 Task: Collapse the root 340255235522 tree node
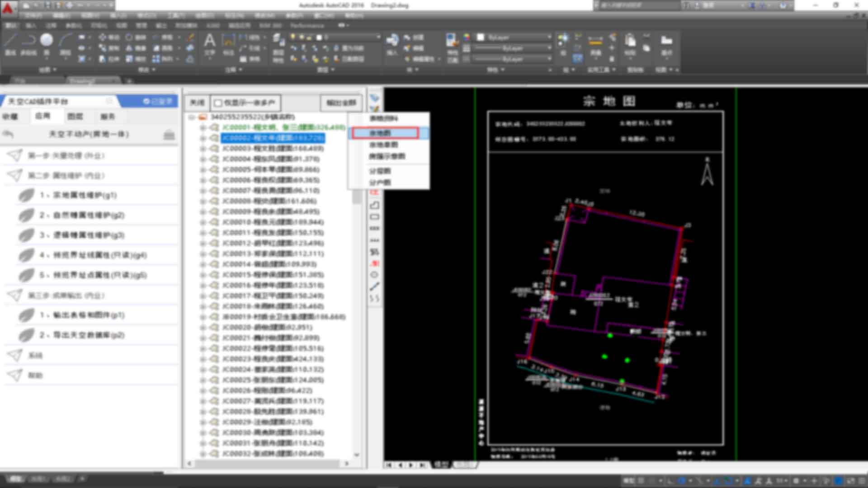pyautogui.click(x=192, y=117)
